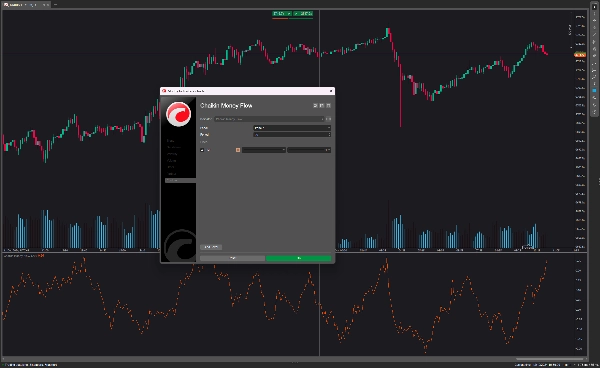Select the blue highlighted icon in the right toolbar
The image size is (600, 368).
tap(594, 91)
